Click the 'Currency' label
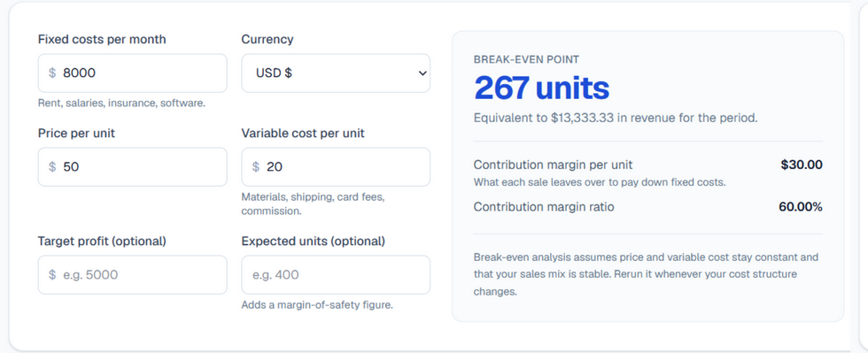The height and width of the screenshot is (353, 868). point(267,39)
